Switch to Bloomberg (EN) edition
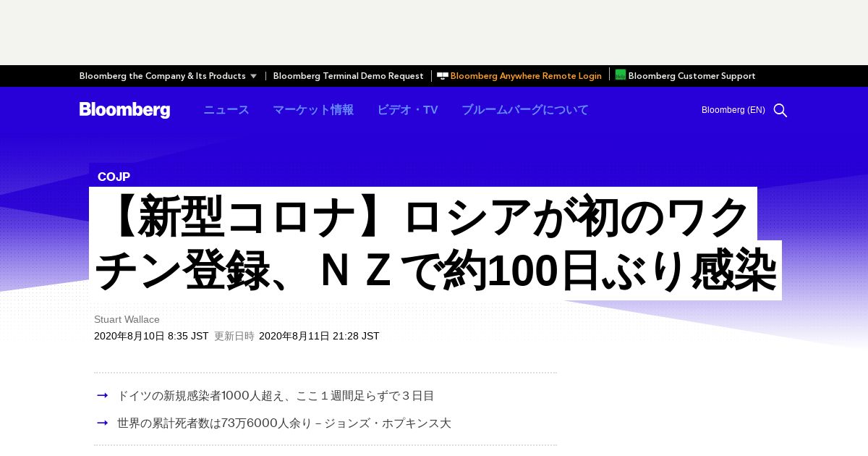 733,110
